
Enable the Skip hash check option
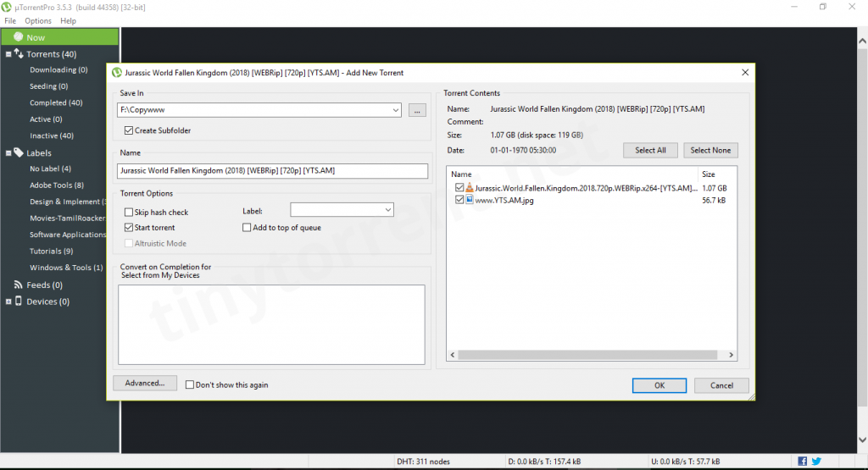129,213
